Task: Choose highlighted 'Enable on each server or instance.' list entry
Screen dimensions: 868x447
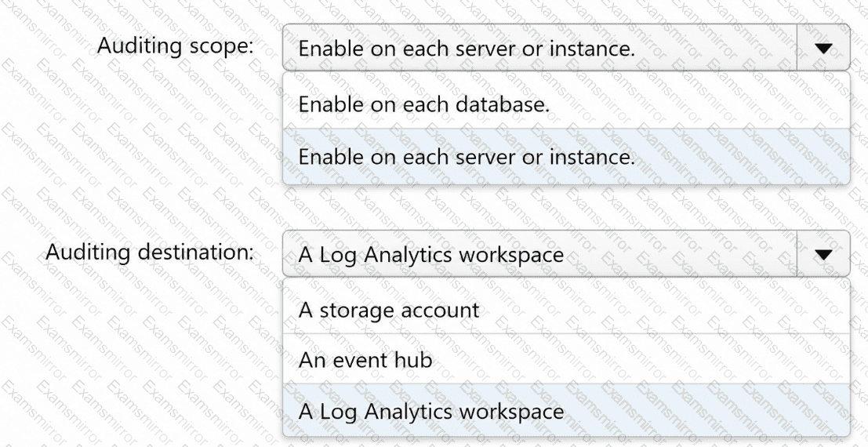Action: click(x=566, y=157)
